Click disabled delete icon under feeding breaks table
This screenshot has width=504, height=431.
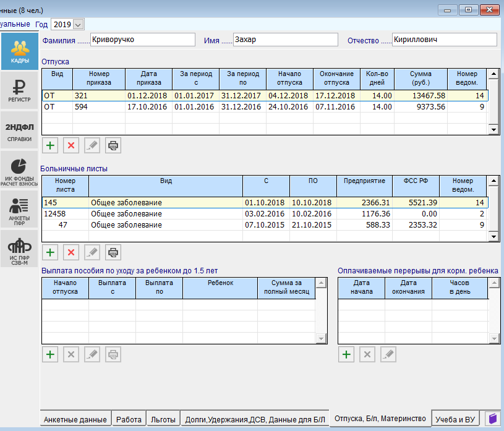pos(367,354)
